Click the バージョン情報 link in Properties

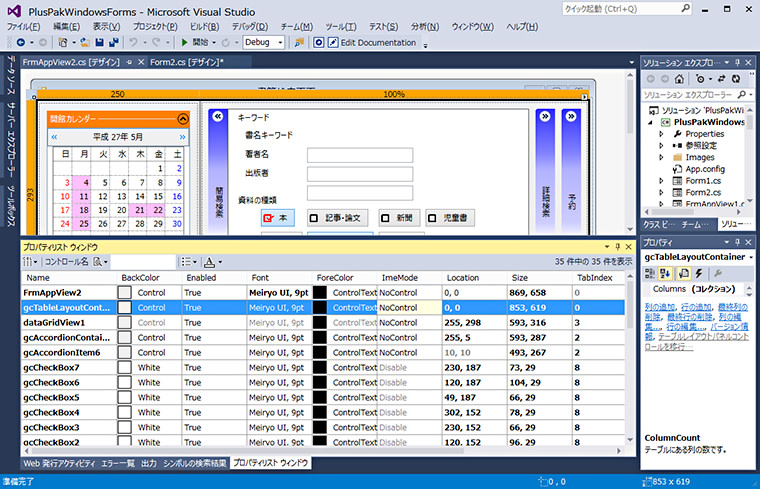coord(729,326)
